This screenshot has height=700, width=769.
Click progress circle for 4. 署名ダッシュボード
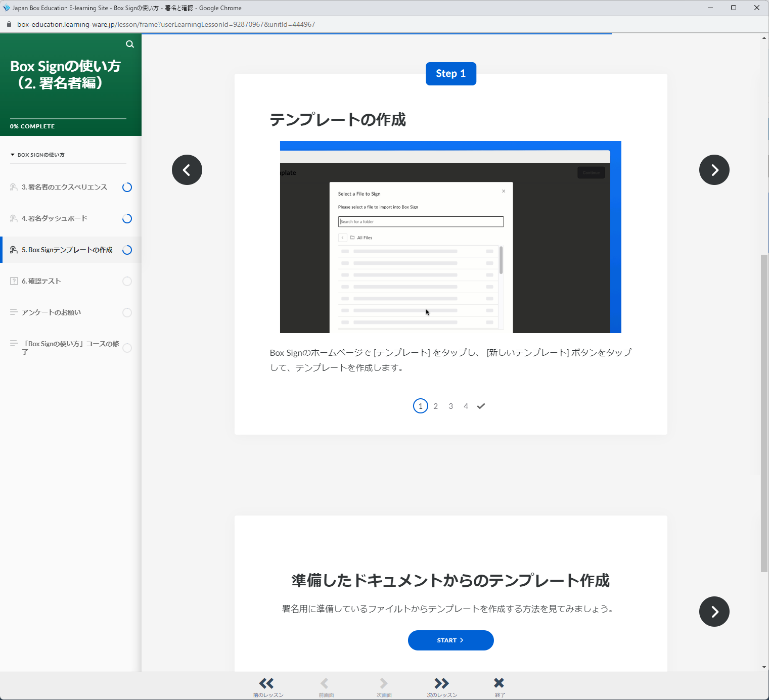coord(127,219)
